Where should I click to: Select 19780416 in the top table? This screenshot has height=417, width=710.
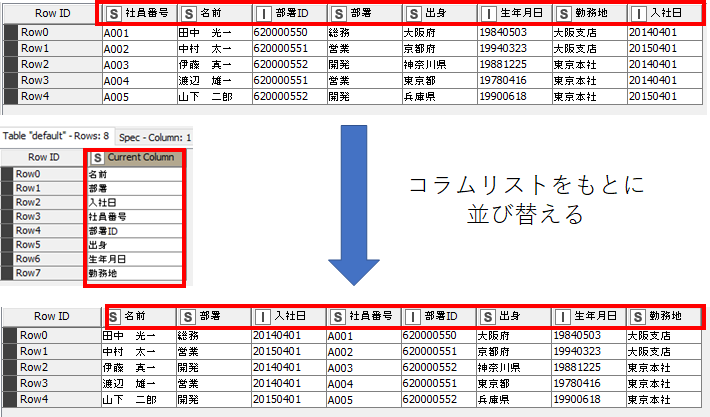[515, 81]
